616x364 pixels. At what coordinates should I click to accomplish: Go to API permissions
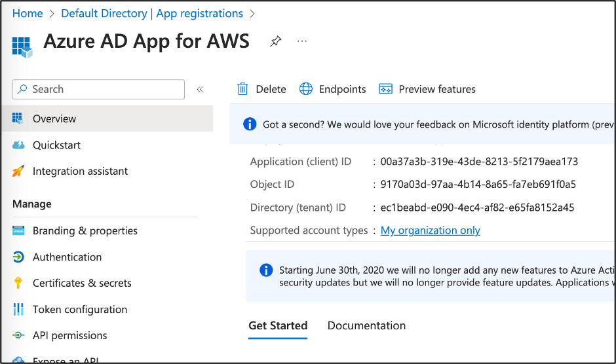(70, 336)
